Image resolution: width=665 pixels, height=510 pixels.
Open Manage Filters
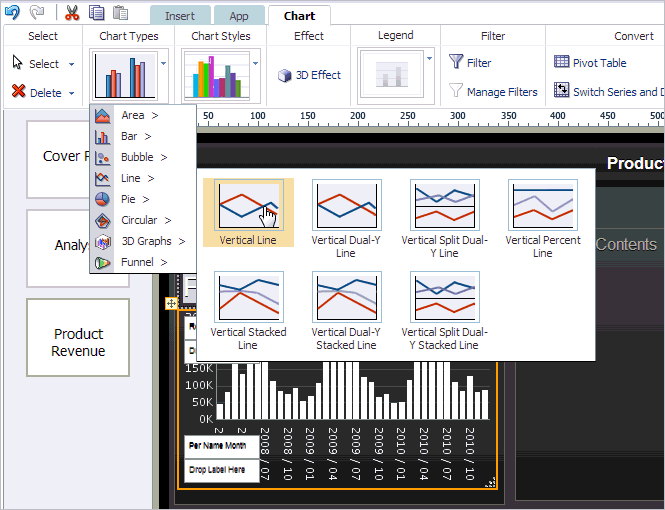click(494, 92)
